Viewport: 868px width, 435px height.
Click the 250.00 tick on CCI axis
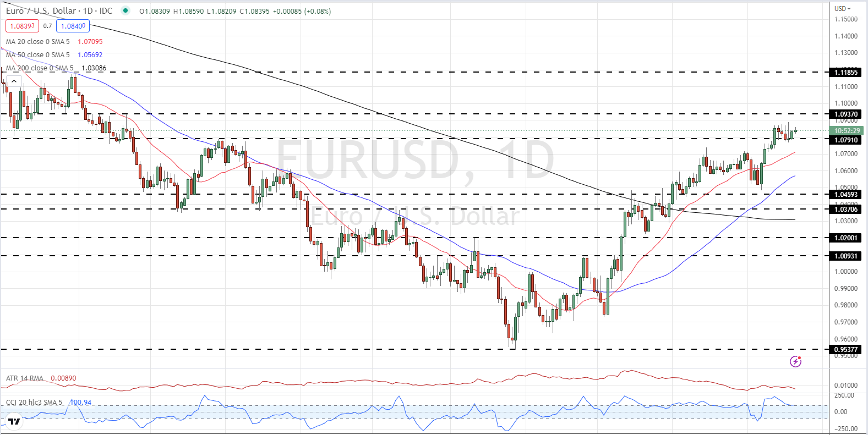pyautogui.click(x=844, y=395)
